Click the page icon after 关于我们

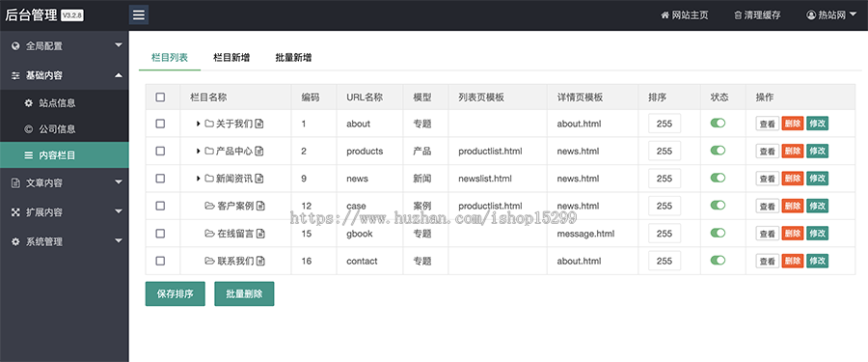259,124
